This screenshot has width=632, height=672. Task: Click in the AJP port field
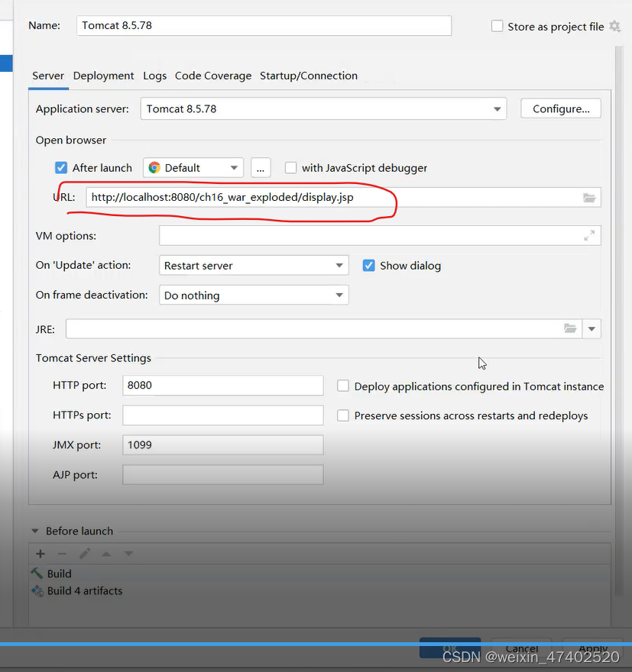pos(223,475)
